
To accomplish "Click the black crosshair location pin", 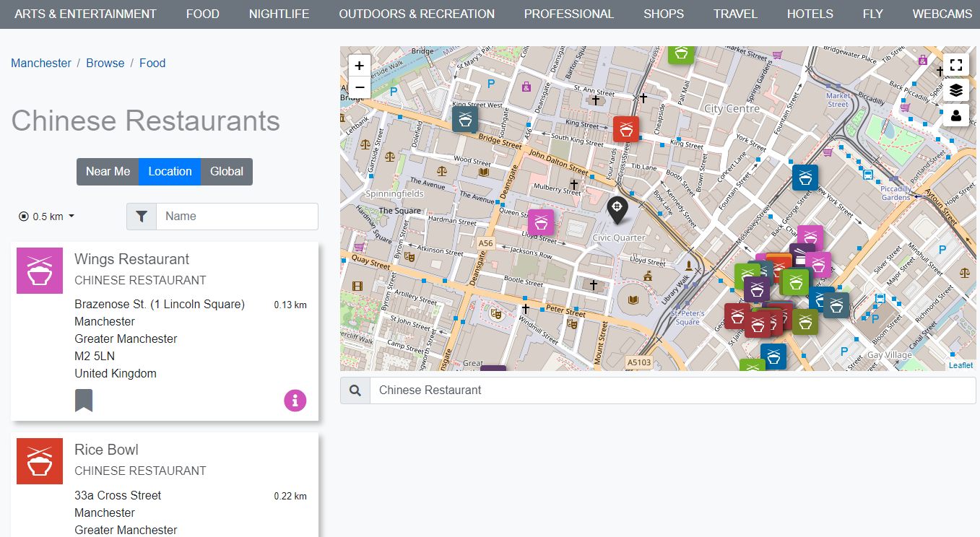I will (617, 210).
